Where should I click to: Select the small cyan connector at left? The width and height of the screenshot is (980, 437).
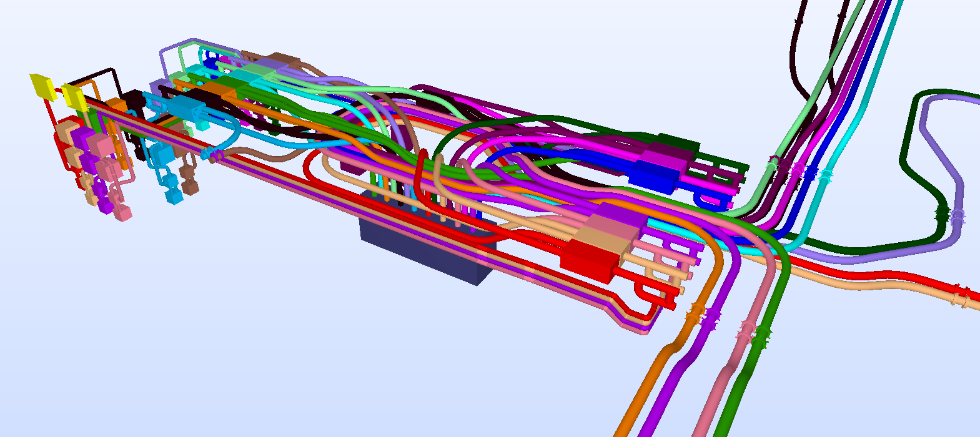pos(173,196)
